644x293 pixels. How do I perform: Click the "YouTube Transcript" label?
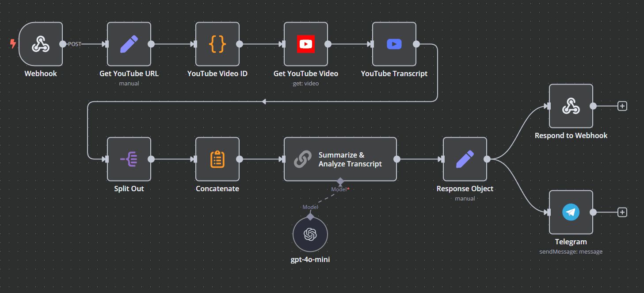coord(394,73)
